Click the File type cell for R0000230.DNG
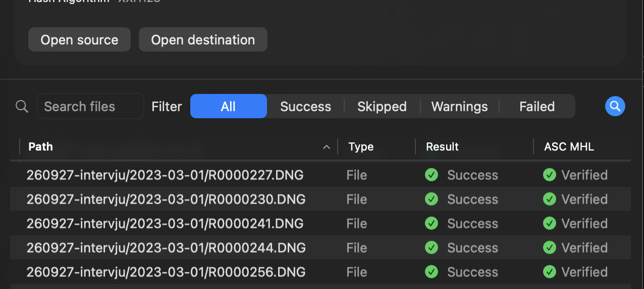 coord(357,199)
